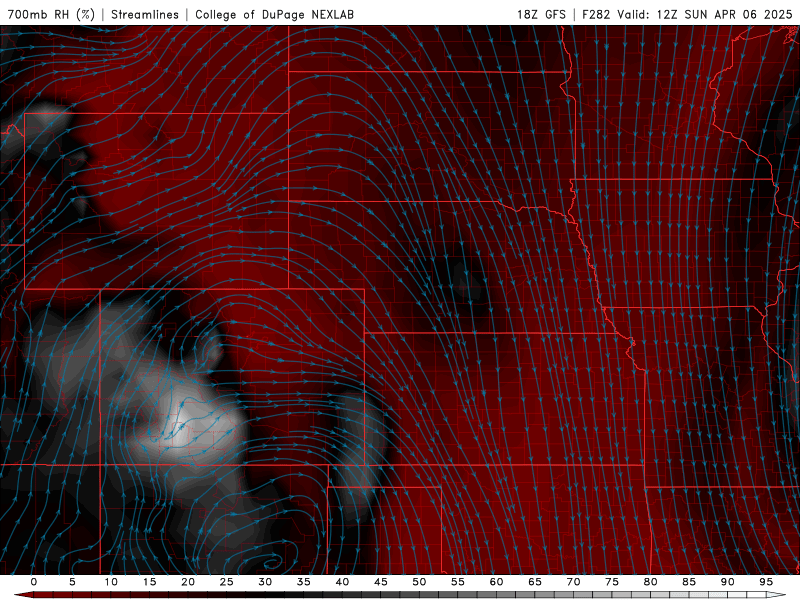The height and width of the screenshot is (600, 800).
Task: Click the '95' tick label on color scale
Action: 766,582
